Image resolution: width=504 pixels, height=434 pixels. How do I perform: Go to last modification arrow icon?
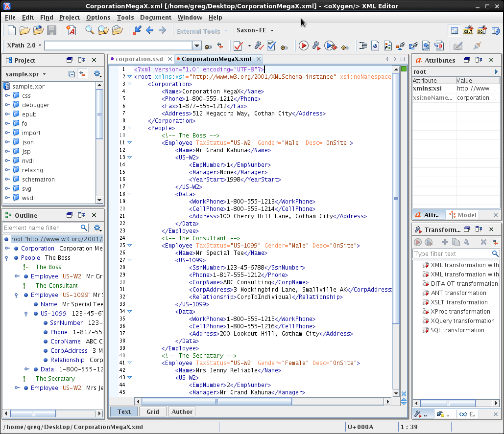(x=137, y=31)
